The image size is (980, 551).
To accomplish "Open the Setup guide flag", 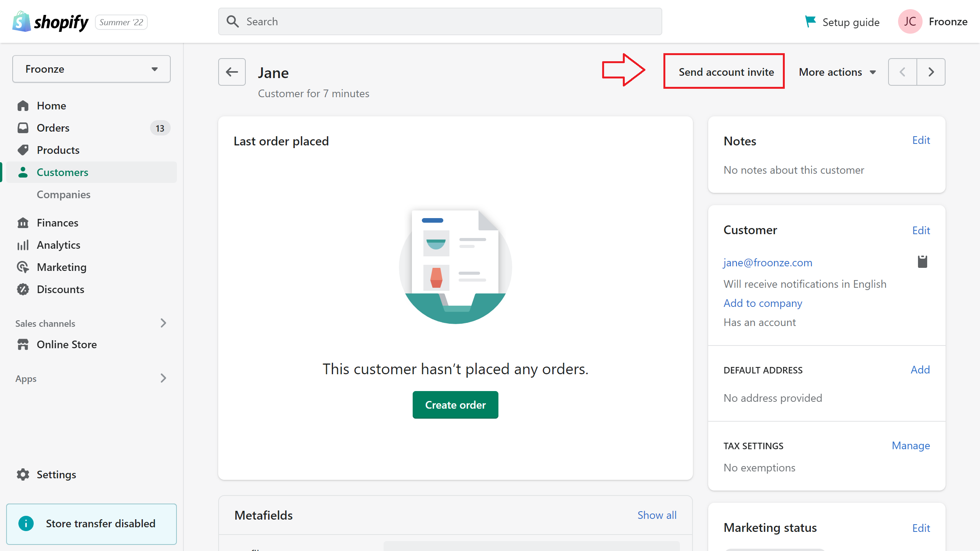I will pyautogui.click(x=811, y=21).
